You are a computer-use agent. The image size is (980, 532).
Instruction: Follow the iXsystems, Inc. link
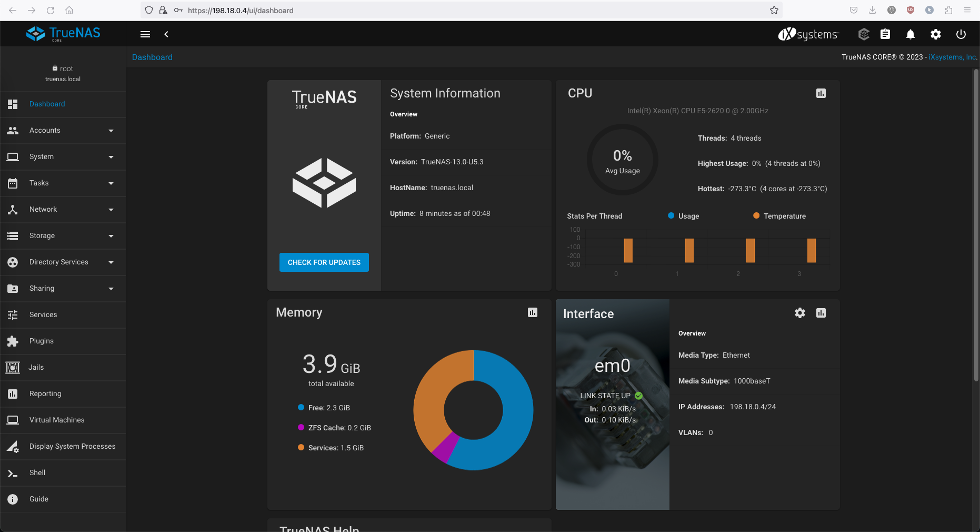click(x=952, y=57)
